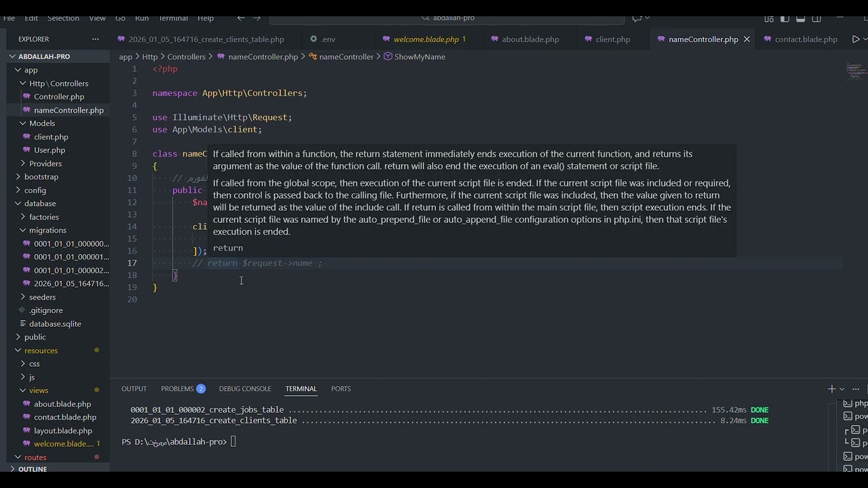Open the Terminal menu in menu bar
Viewport: 868px width, 488px height.
pos(173,18)
